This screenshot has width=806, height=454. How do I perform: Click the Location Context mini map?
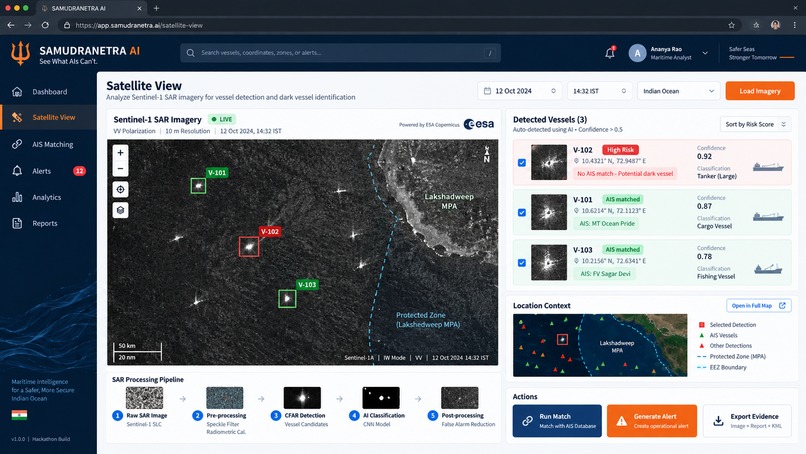tap(600, 345)
